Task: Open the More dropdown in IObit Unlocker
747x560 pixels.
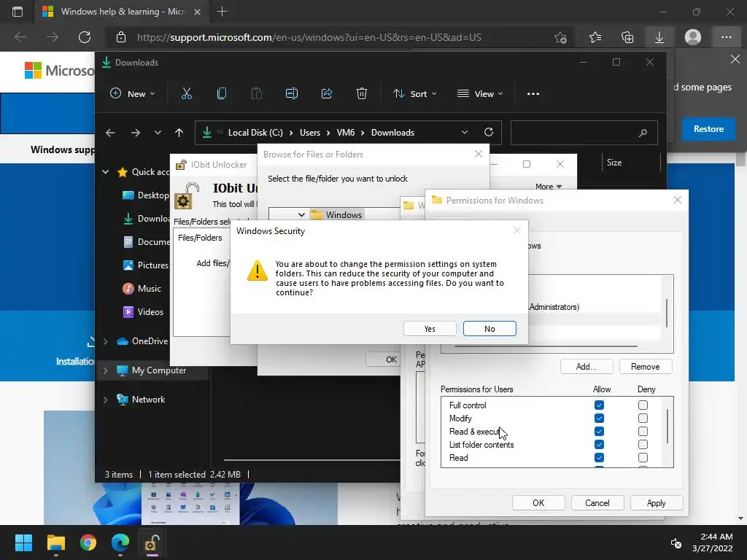Action: pos(549,187)
